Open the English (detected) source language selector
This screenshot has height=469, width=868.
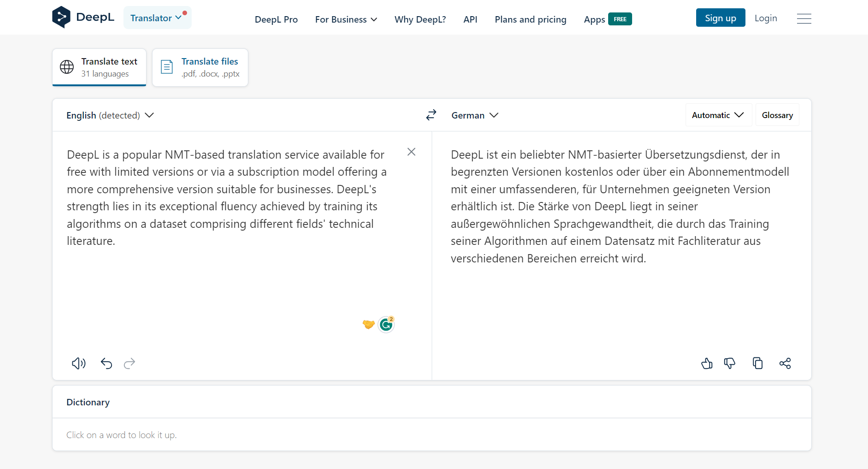pos(110,115)
